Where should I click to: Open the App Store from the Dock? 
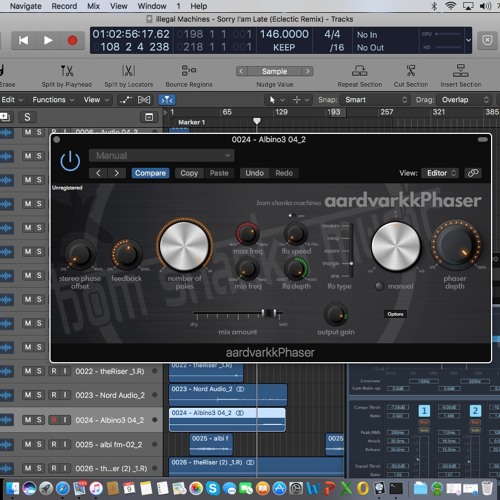279,489
